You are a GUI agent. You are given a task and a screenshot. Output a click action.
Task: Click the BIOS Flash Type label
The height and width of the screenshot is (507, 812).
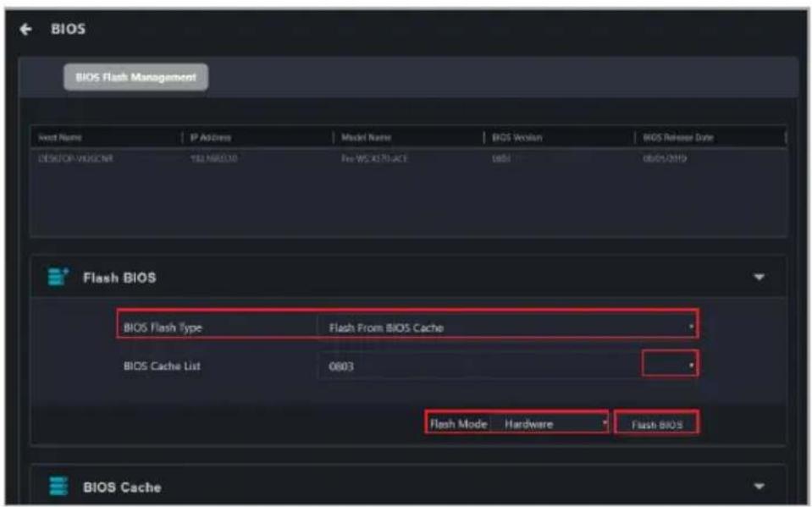[x=163, y=328]
